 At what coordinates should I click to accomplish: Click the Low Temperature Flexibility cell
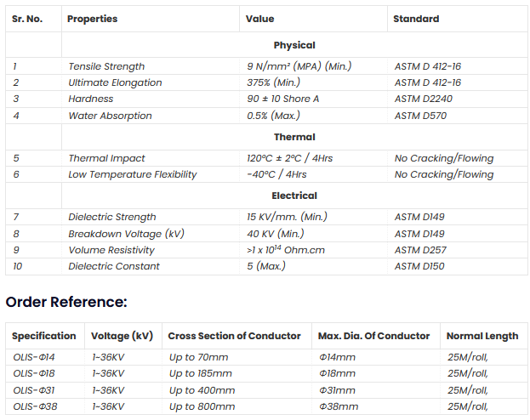point(132,174)
